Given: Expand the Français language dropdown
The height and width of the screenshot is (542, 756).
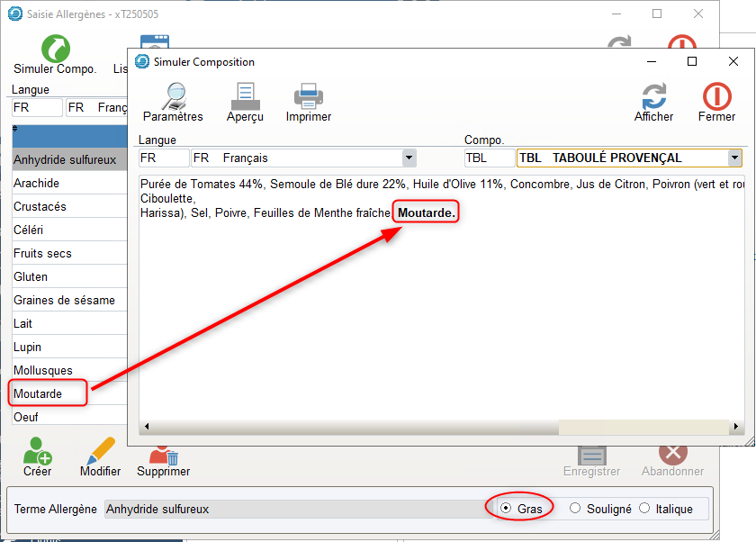Looking at the screenshot, I should (x=409, y=158).
